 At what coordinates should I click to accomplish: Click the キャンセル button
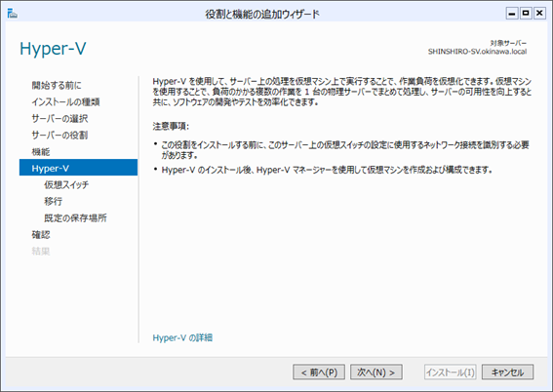507,372
